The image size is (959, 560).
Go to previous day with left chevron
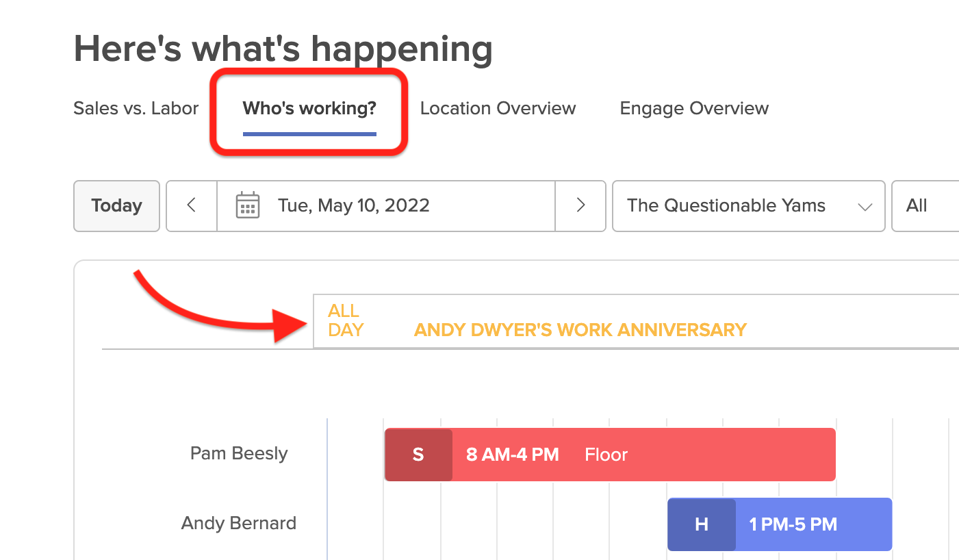pyautogui.click(x=192, y=205)
